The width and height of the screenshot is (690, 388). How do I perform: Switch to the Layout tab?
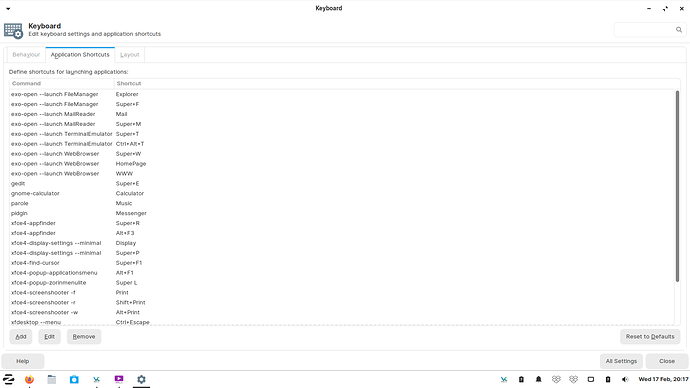[129, 55]
